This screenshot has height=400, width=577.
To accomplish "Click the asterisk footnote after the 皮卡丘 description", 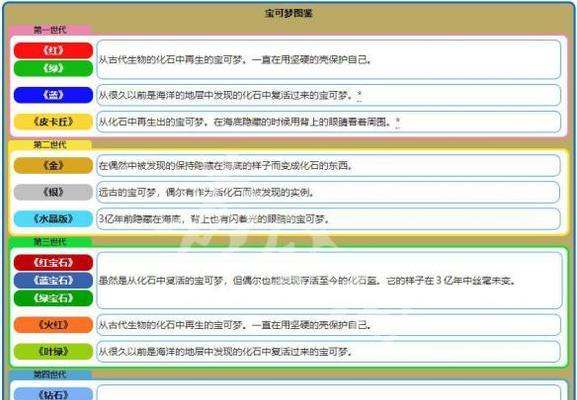I will (x=398, y=122).
